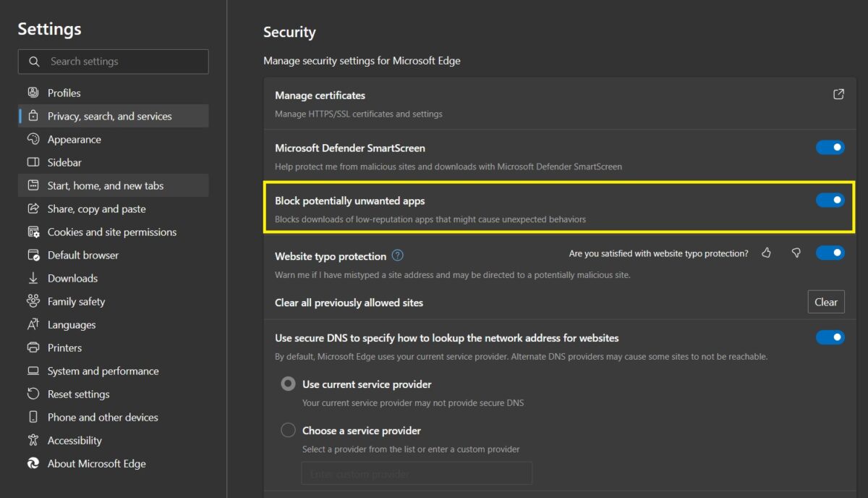Click the Printers icon
This screenshot has width=868, height=498.
click(33, 347)
